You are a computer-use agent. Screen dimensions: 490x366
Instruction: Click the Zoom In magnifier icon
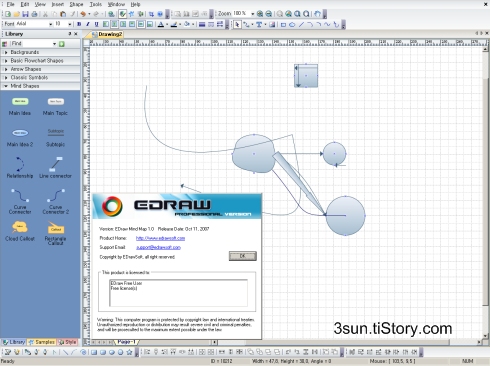[x=260, y=14]
